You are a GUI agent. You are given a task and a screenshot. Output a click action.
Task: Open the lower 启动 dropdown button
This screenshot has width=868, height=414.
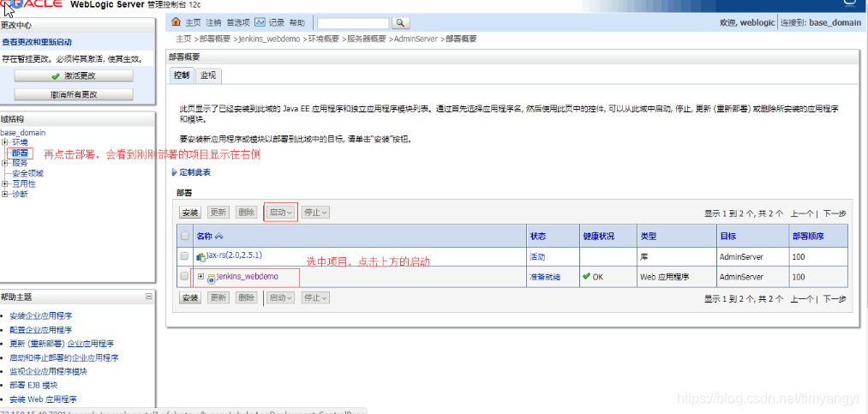coord(280,297)
